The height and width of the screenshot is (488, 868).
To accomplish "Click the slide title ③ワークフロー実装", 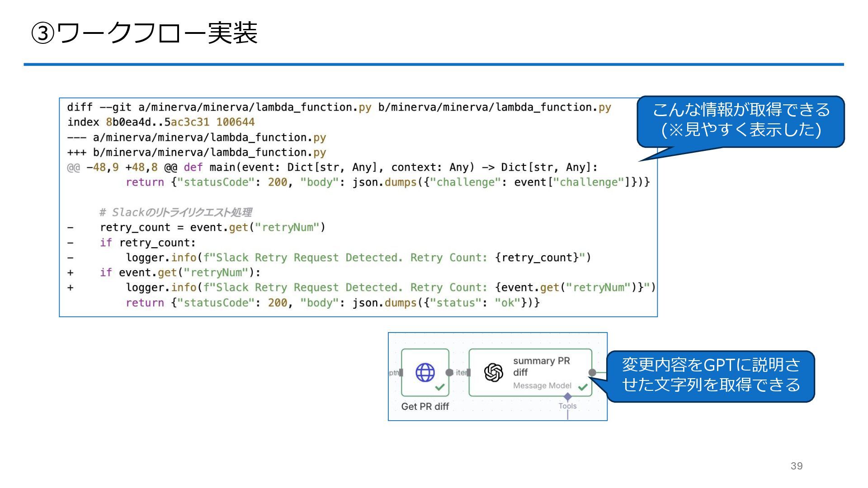I will tap(144, 33).
